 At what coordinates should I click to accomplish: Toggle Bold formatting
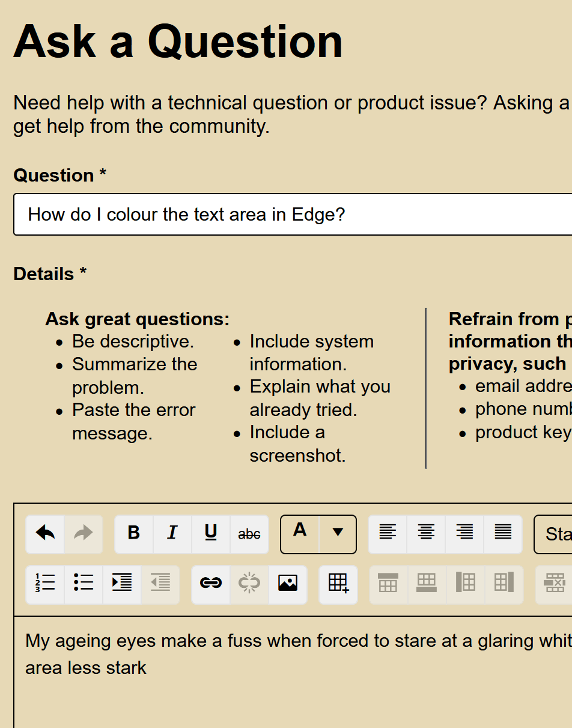134,534
